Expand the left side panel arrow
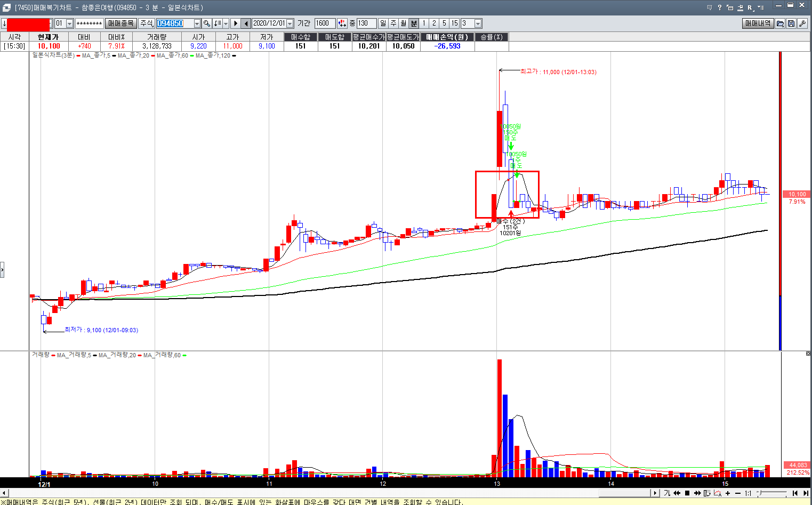 tap(2, 270)
